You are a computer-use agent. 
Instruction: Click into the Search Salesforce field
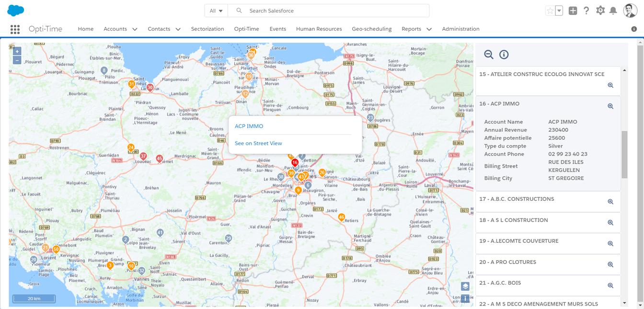[x=335, y=11]
